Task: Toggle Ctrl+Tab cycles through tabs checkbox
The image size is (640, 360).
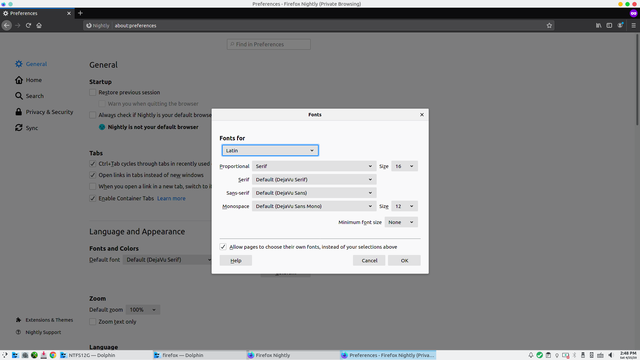Action: pos(93,164)
